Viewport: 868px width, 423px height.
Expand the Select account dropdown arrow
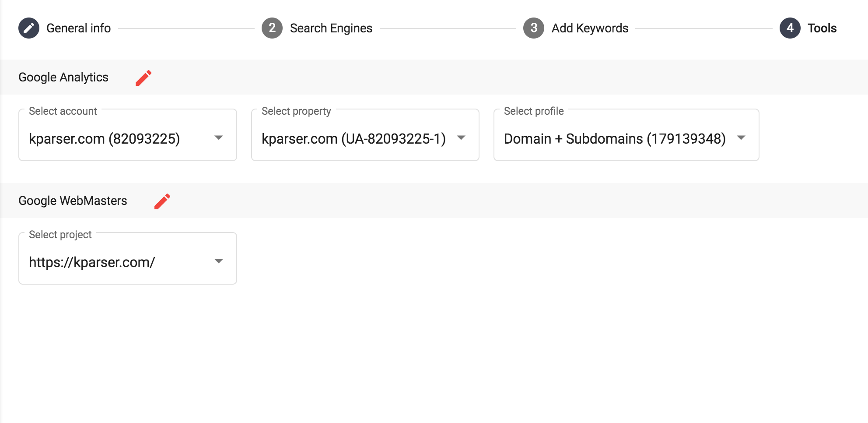tap(219, 138)
